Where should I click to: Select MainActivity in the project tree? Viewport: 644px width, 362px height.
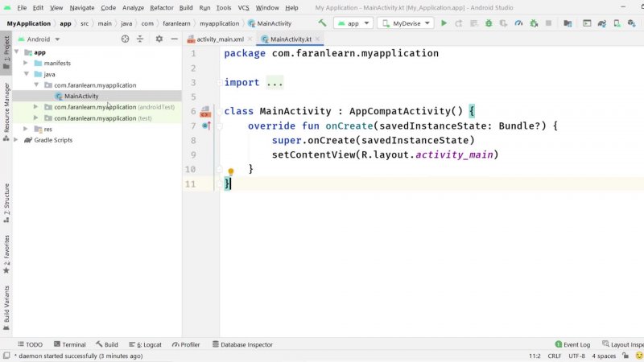(80, 96)
